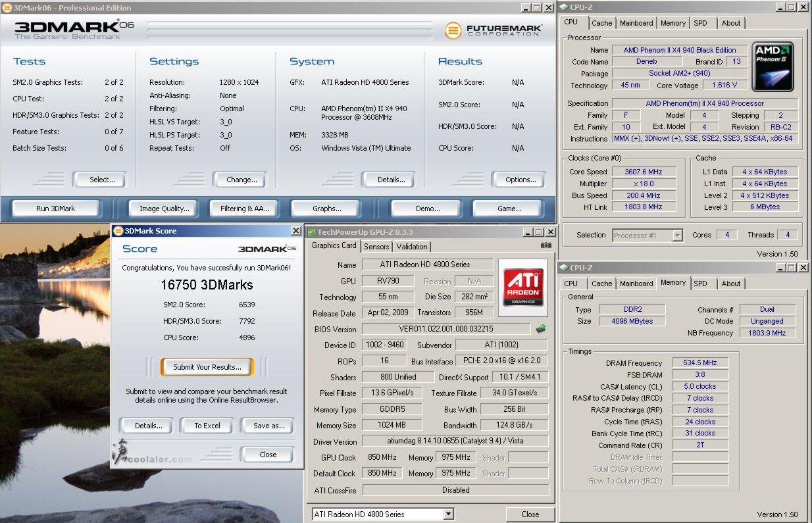Click the GPU Clock 850 MHz field
Viewport: 812px width, 523px height.
[x=381, y=457]
